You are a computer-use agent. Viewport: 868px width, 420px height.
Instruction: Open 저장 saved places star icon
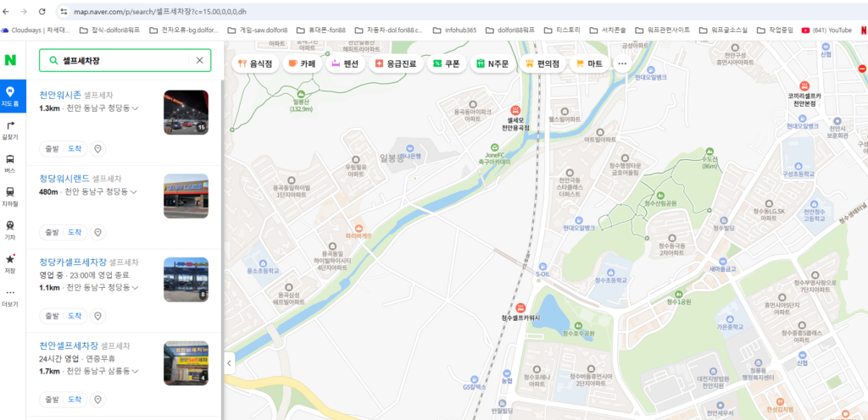click(10, 263)
